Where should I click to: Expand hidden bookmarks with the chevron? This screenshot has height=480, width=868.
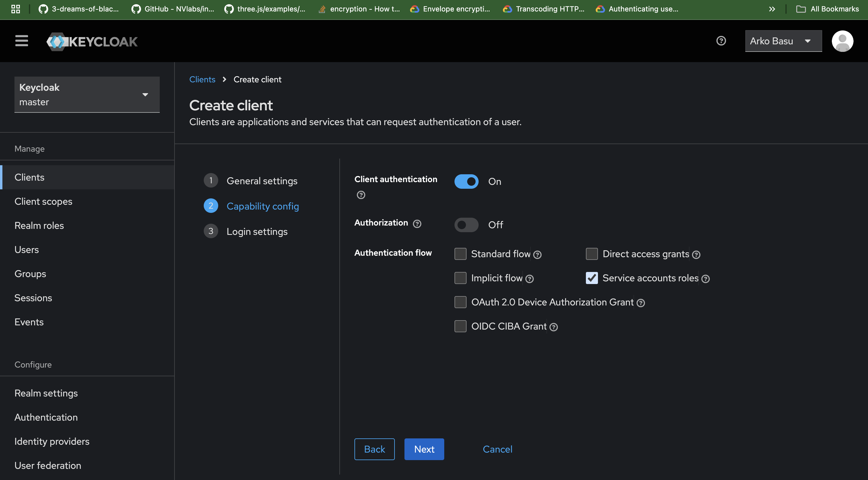click(x=772, y=9)
